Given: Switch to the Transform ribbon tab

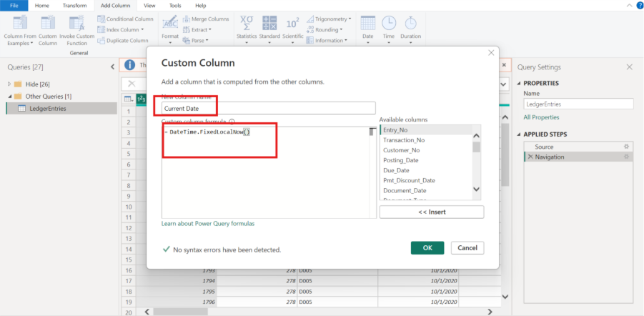Looking at the screenshot, I should click(x=74, y=5).
